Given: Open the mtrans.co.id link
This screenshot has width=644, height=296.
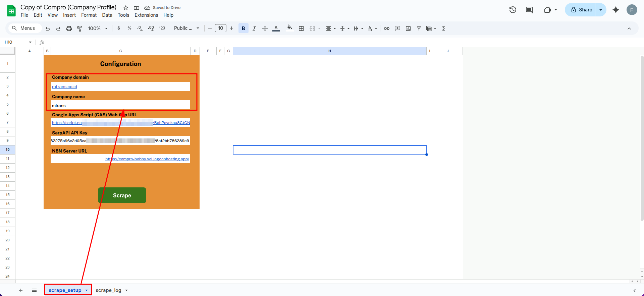Looking at the screenshot, I should coord(65,86).
